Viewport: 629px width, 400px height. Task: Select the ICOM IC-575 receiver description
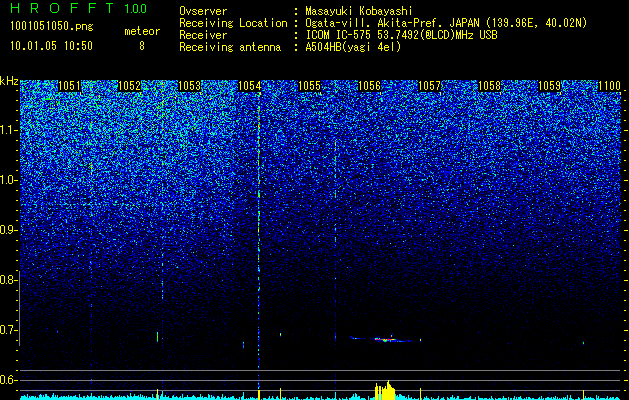(401, 35)
